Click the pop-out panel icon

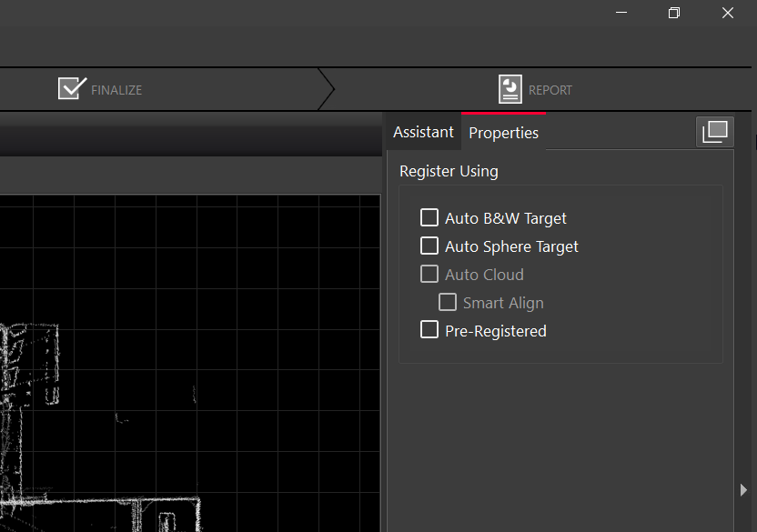(x=715, y=131)
